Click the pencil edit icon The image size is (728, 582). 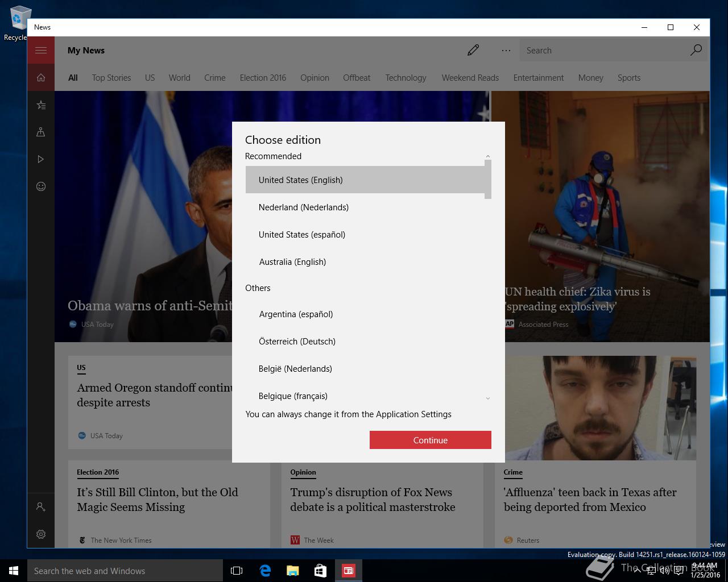[x=473, y=50]
